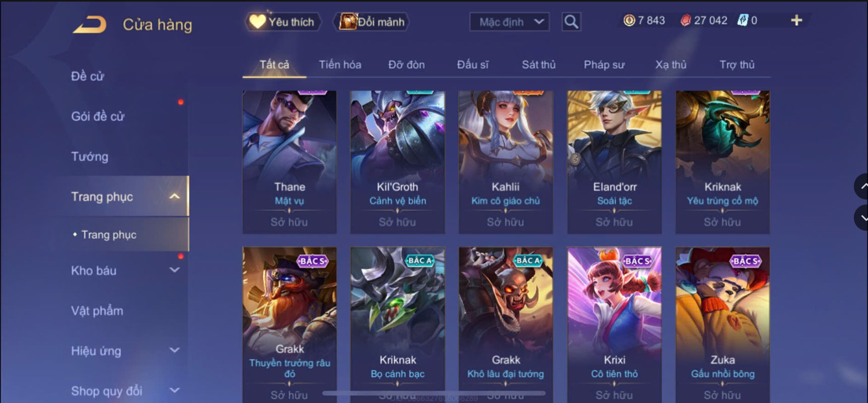
Task: Open the search magnifier icon
Action: click(x=571, y=22)
